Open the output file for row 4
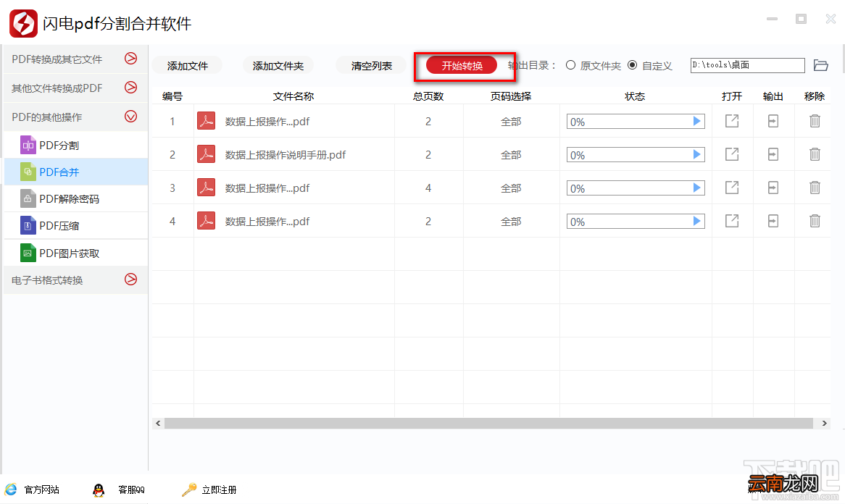845x504 pixels. [x=732, y=222]
